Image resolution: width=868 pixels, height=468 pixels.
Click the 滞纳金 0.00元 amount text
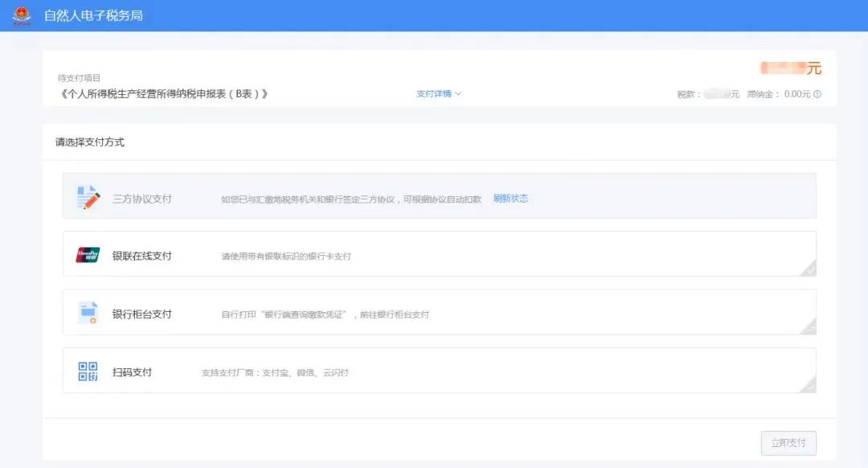[x=778, y=94]
